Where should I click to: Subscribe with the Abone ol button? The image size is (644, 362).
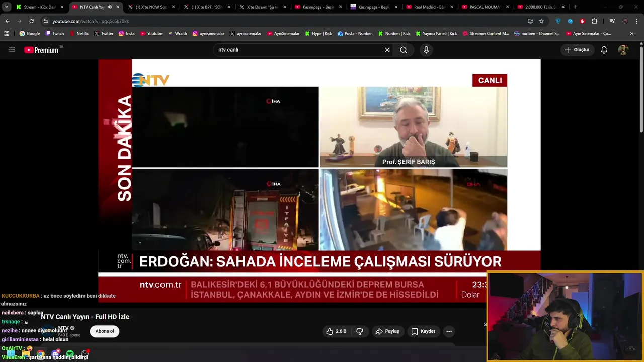point(105,331)
